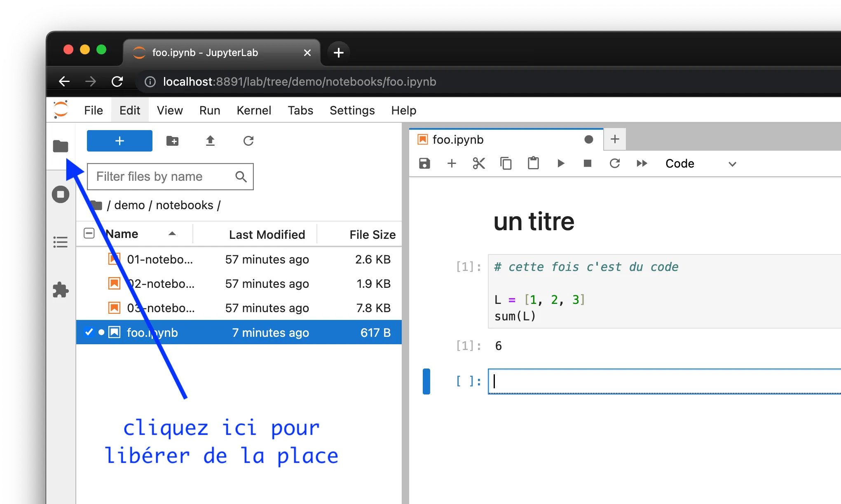The height and width of the screenshot is (504, 841).
Task: Click the blue New Launcher button
Action: click(x=119, y=141)
